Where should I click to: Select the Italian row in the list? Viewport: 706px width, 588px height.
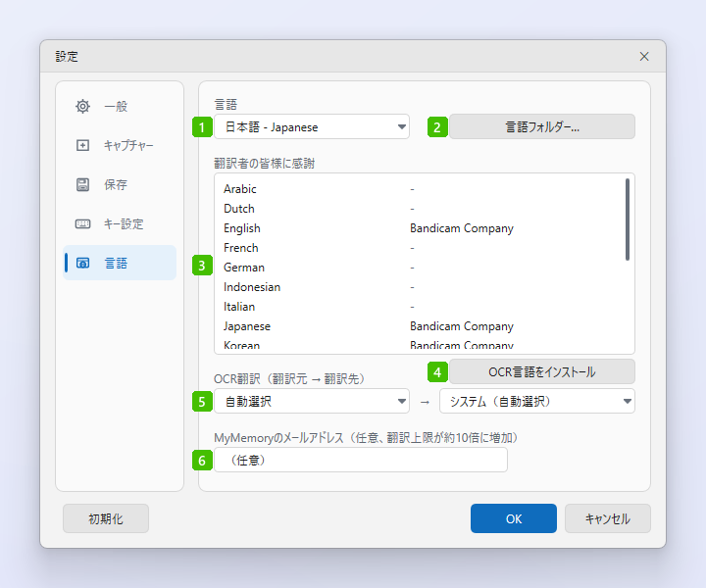[420, 307]
